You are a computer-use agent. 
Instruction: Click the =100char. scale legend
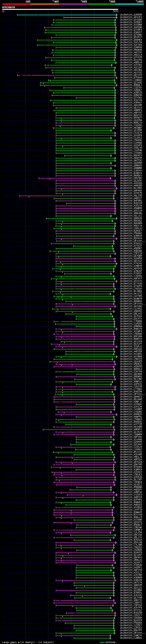[108, 642]
